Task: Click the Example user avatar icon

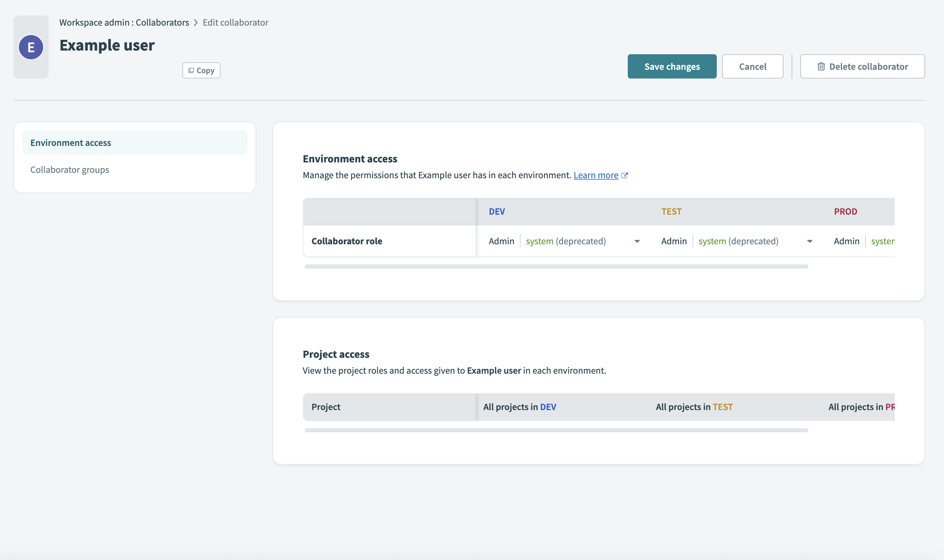Action: click(x=31, y=47)
